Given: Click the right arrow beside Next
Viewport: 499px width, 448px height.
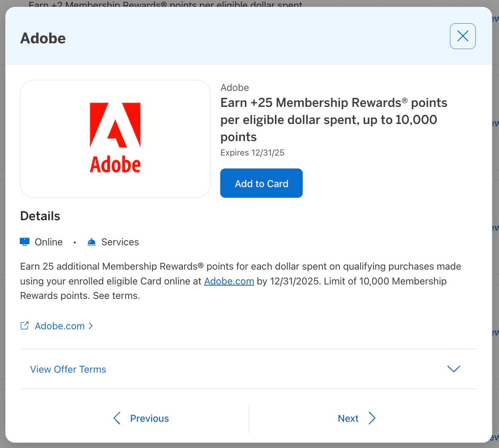Looking at the screenshot, I should [372, 418].
